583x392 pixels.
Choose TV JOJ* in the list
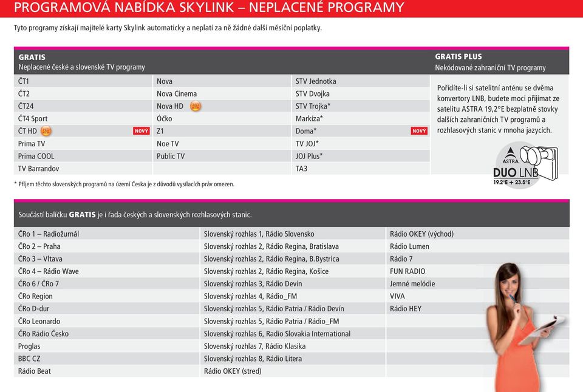361,143
